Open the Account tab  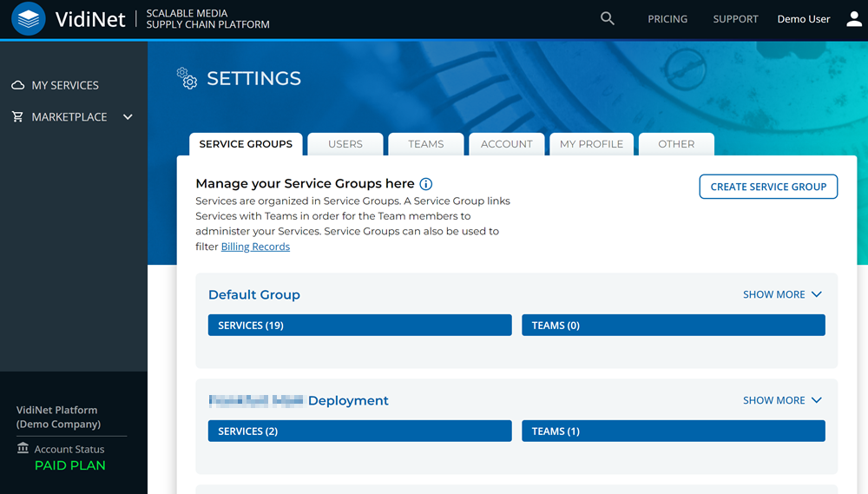tap(506, 144)
